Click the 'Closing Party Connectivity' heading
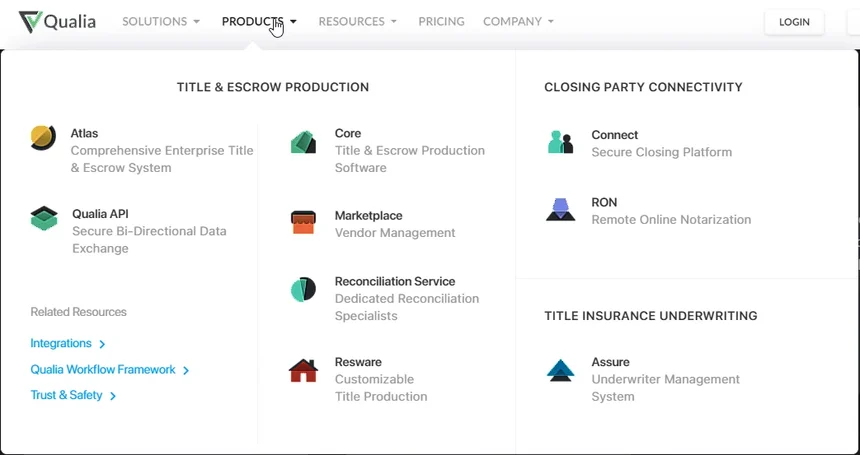The image size is (860, 455). coord(643,87)
